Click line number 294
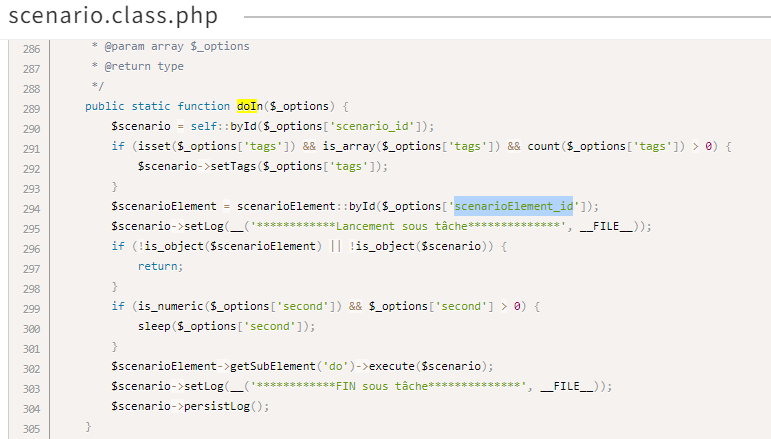The image size is (771, 439). click(31, 209)
